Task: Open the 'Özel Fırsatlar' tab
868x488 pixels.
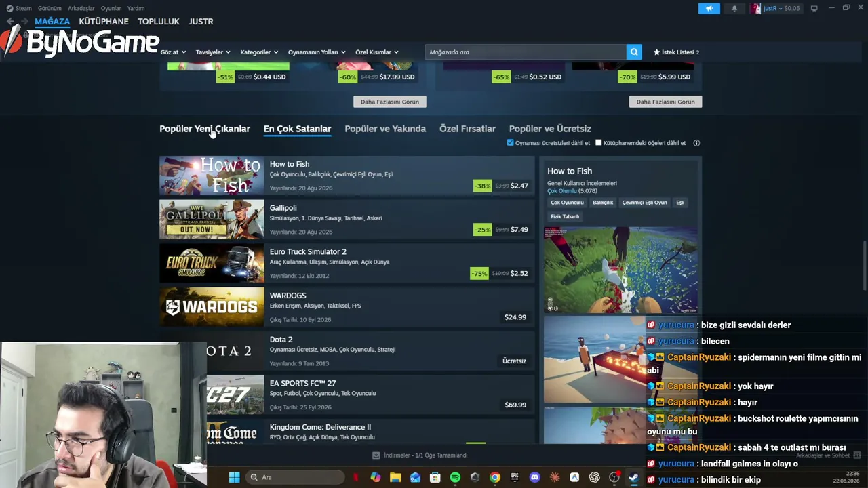Action: point(467,129)
